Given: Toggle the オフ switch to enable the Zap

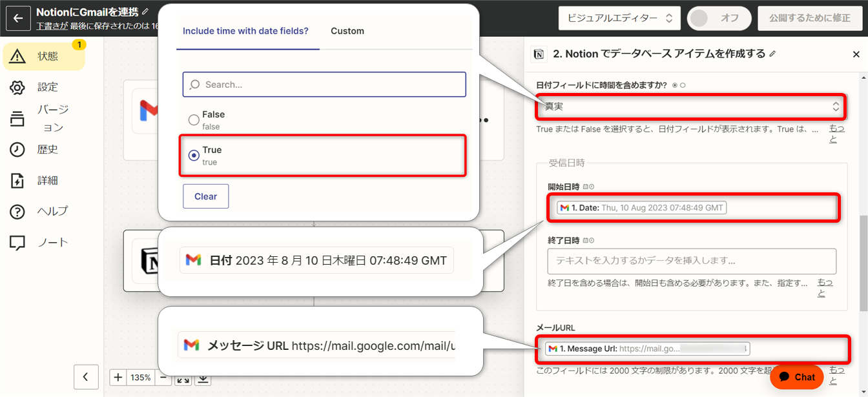Looking at the screenshot, I should pyautogui.click(x=719, y=18).
